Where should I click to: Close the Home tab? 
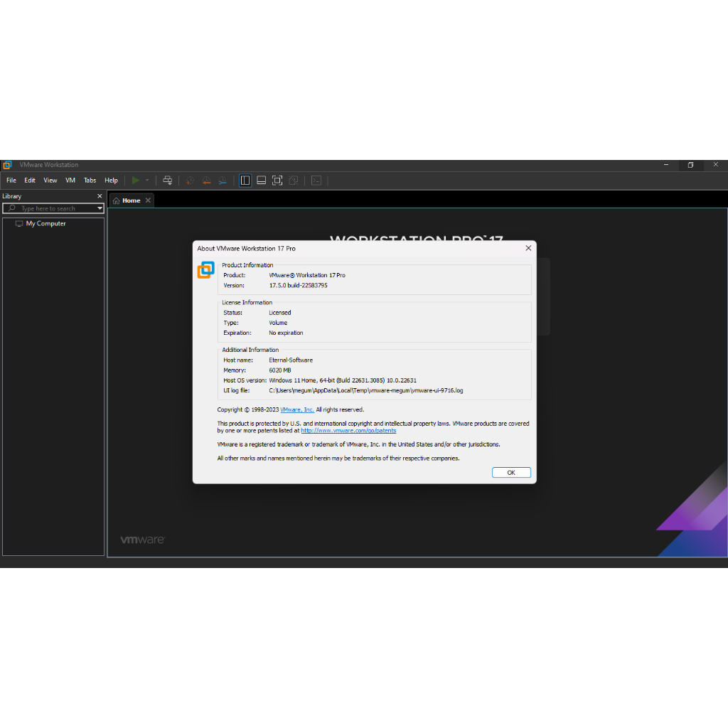point(148,200)
